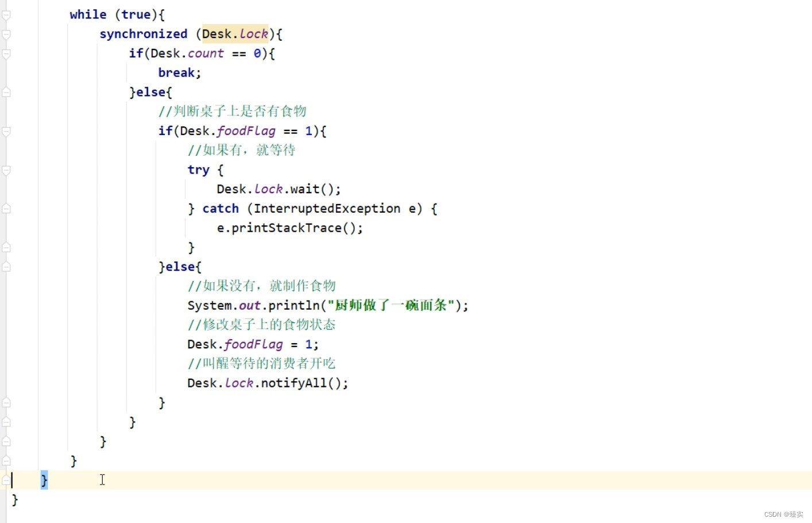Toggle fold marker beside first }else{ after break
Image resolution: width=812 pixels, height=523 pixels.
tap(6, 92)
